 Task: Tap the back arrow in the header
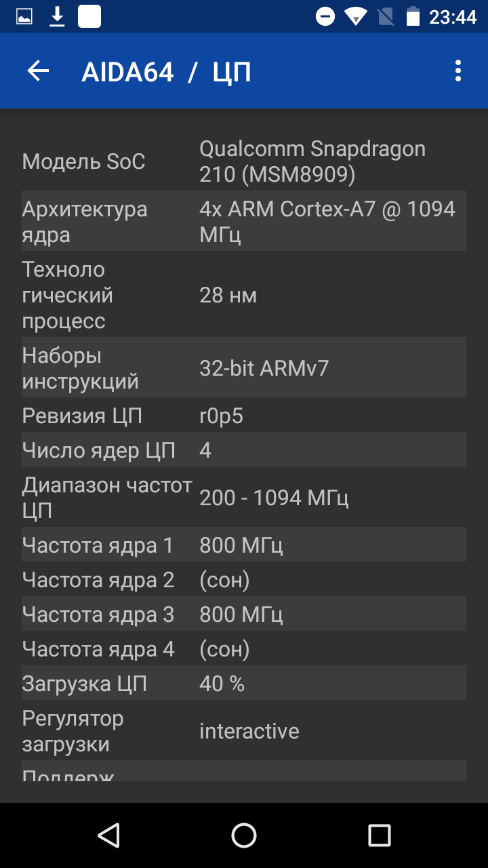click(x=38, y=71)
